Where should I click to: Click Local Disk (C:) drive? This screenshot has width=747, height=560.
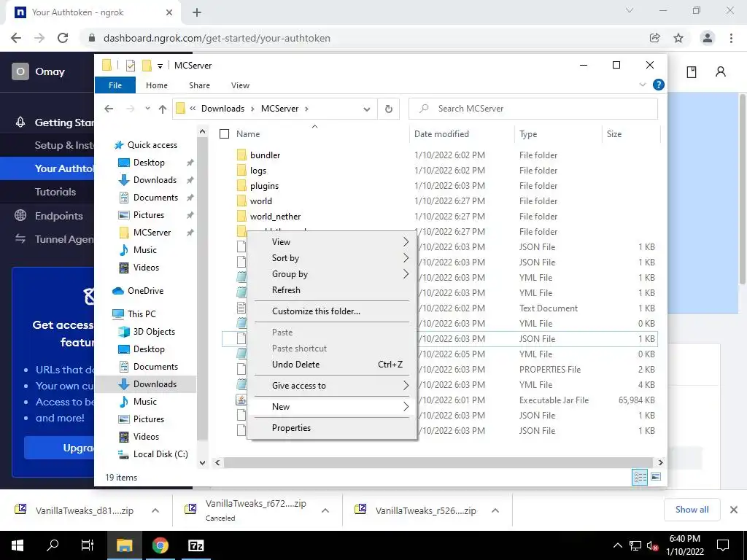(160, 454)
